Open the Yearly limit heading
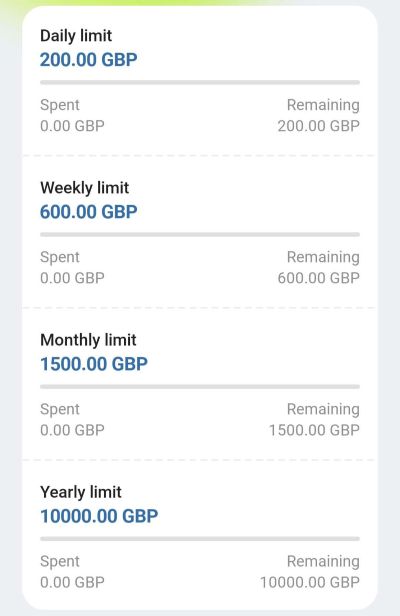Screen dimensions: 400x616 coord(81,492)
